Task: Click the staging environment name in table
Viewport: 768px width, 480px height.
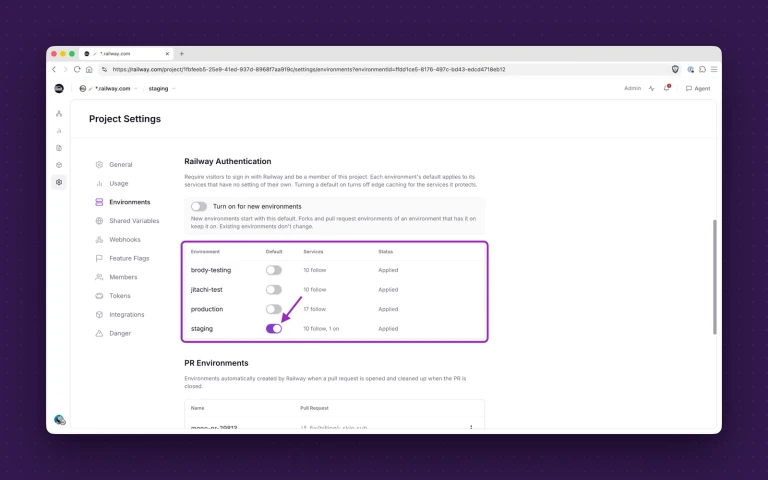Action: click(202, 329)
